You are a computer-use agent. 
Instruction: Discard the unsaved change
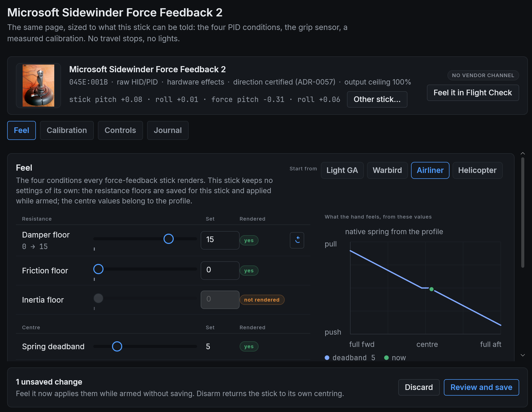(x=419, y=387)
